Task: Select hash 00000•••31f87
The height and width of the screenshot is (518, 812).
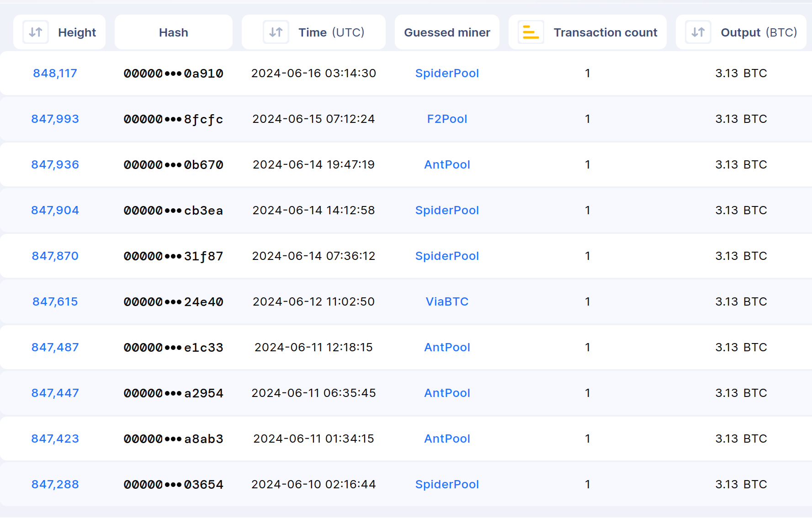Action: coord(174,256)
